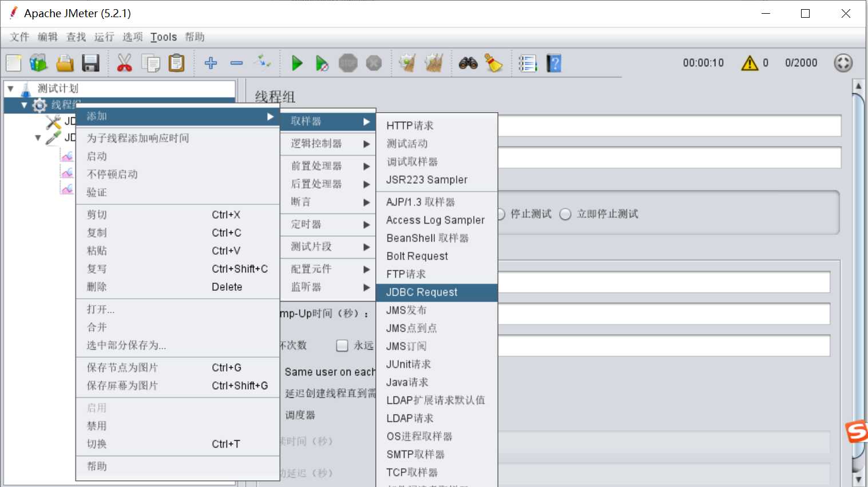Select the 测试计划 tree item
This screenshot has width=868, height=487.
click(x=58, y=89)
